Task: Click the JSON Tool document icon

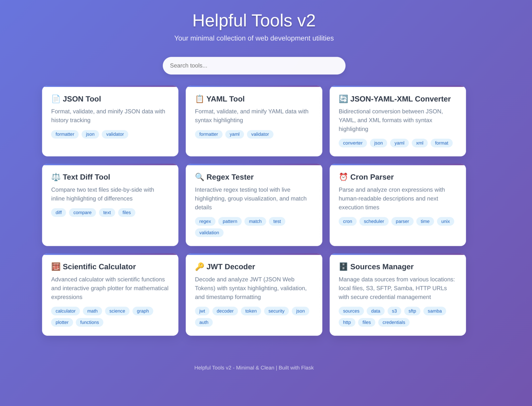Action: click(55, 99)
